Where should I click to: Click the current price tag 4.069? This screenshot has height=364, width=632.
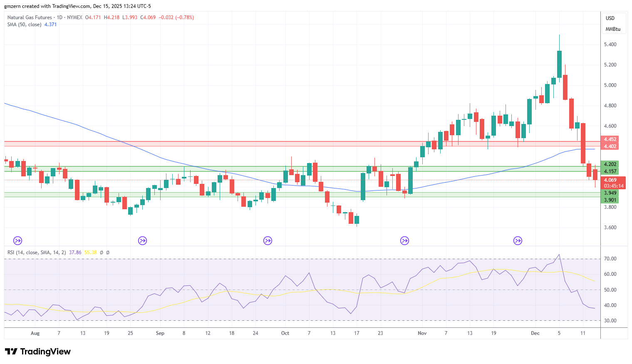(610, 180)
